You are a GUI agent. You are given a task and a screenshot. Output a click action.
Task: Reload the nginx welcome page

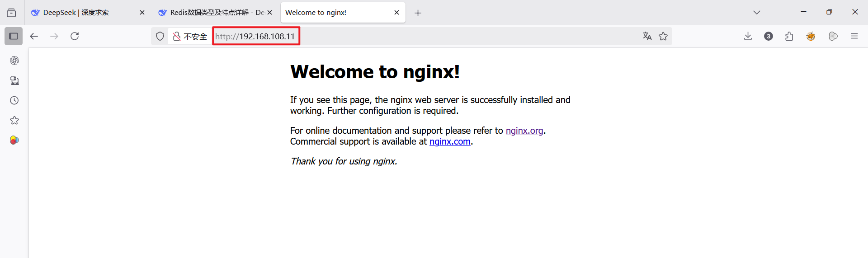point(75,36)
